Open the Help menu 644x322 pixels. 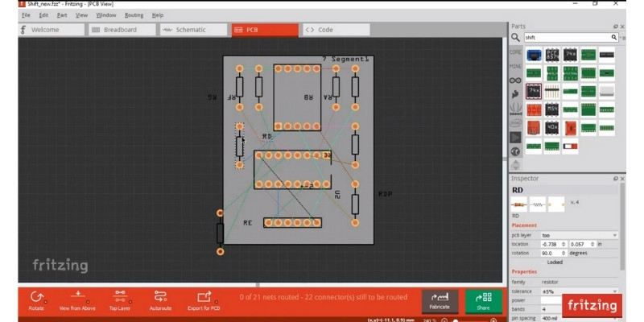[157, 15]
